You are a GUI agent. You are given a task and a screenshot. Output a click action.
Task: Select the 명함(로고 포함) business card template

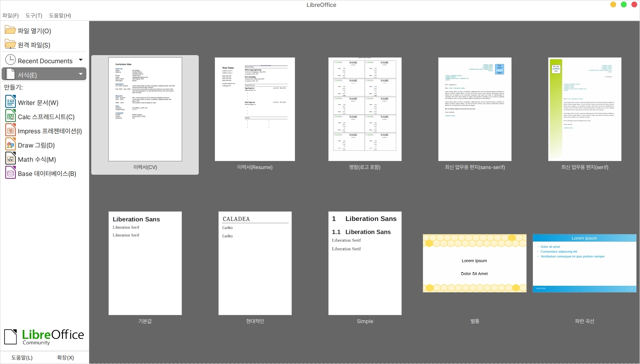click(x=365, y=109)
